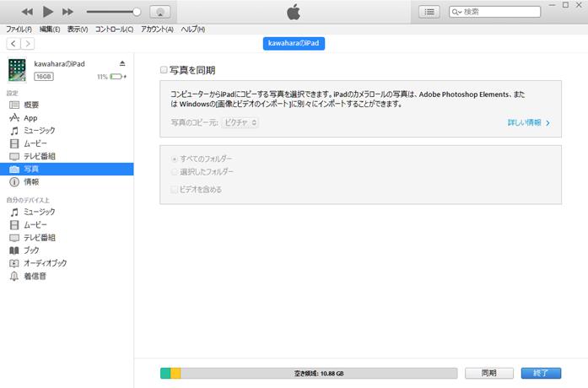Open ムービー icon under 自分のデバイス上
Viewport: 588px width, 388px height.
pyautogui.click(x=14, y=225)
